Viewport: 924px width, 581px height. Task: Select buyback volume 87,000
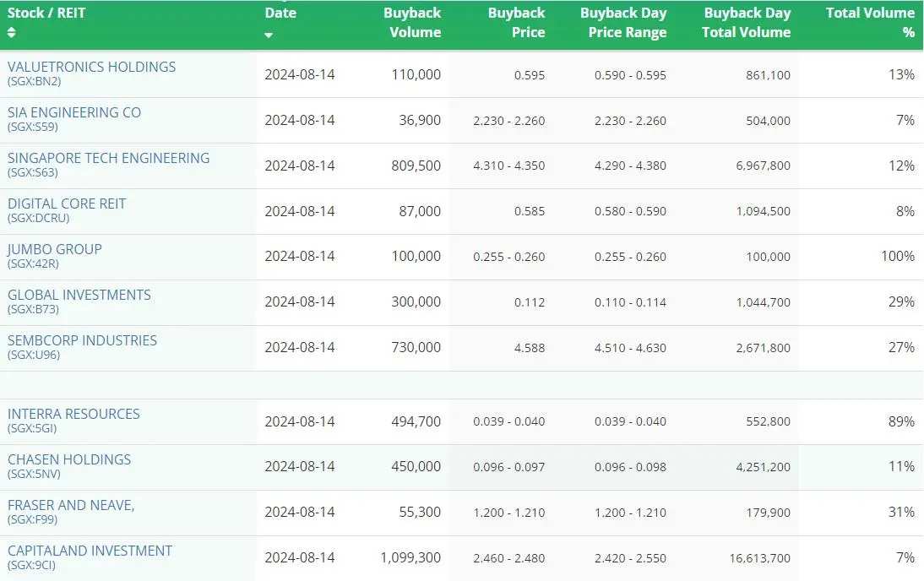point(420,211)
